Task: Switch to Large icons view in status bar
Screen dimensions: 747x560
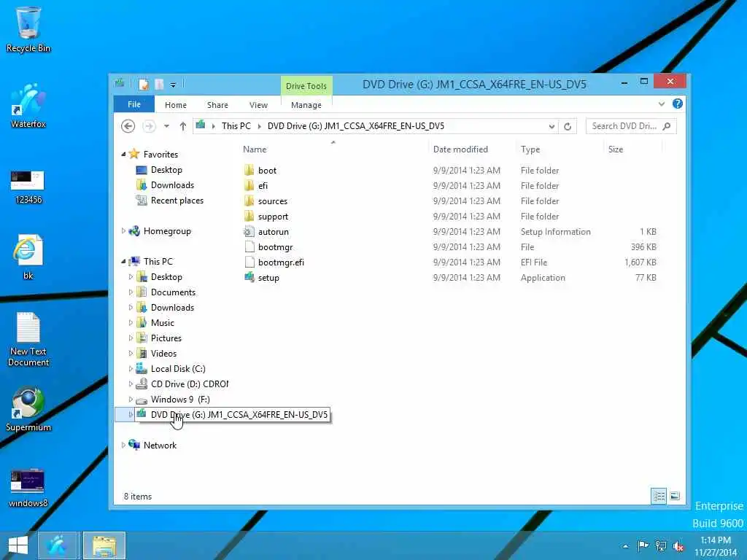Action: point(675,496)
